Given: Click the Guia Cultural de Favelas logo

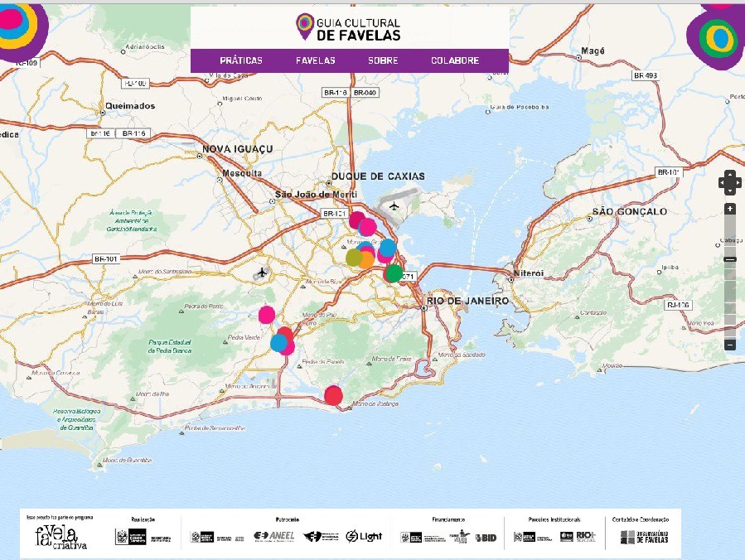Looking at the screenshot, I should tap(348, 27).
